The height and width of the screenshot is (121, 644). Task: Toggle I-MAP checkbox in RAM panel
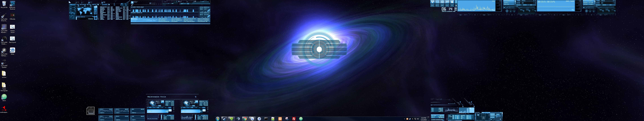(615, 5)
